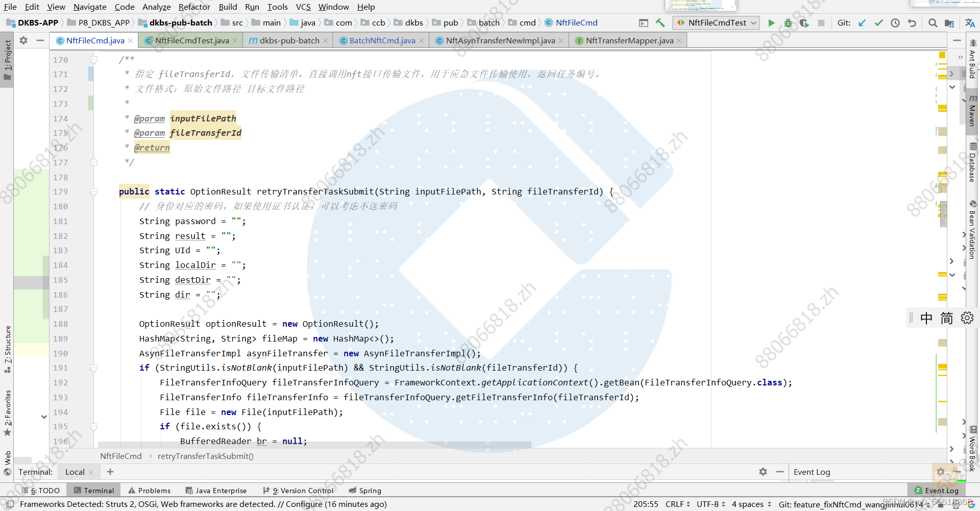Collapse the Javadoc comment fold at line 170
Image resolution: width=980 pixels, height=511 pixels.
pos(94,60)
